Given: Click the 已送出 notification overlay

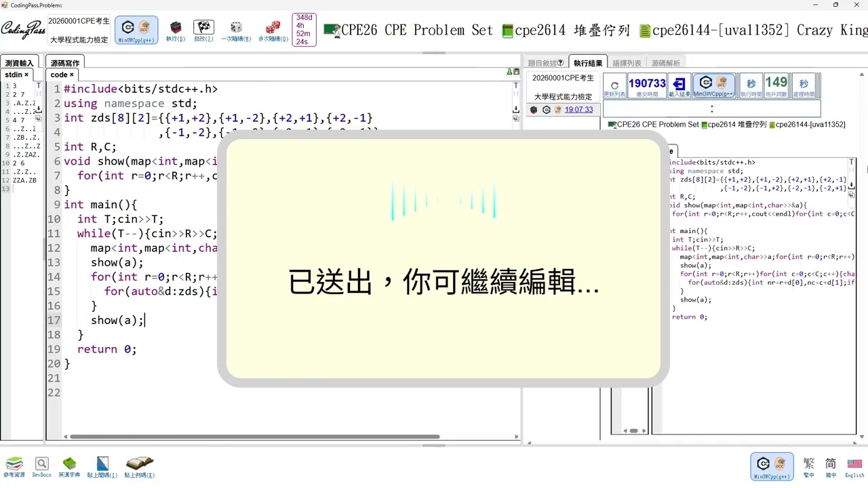Looking at the screenshot, I should pyautogui.click(x=443, y=259).
